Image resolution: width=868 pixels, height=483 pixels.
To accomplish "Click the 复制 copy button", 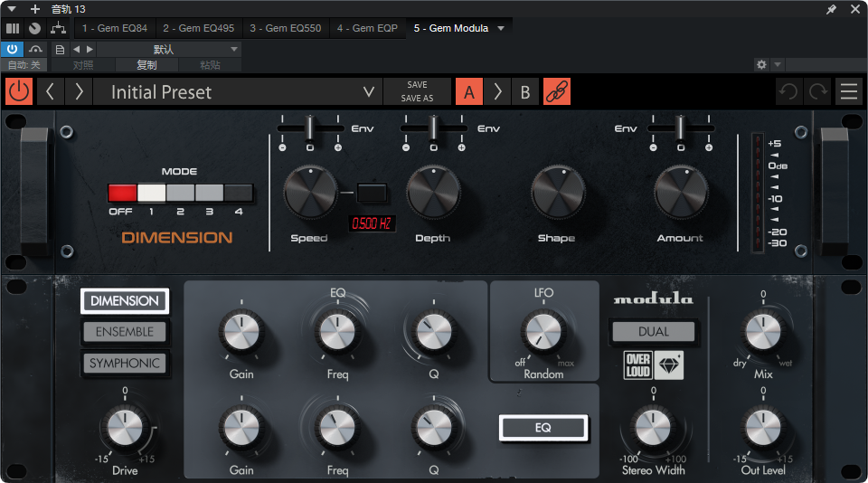I will (x=146, y=65).
